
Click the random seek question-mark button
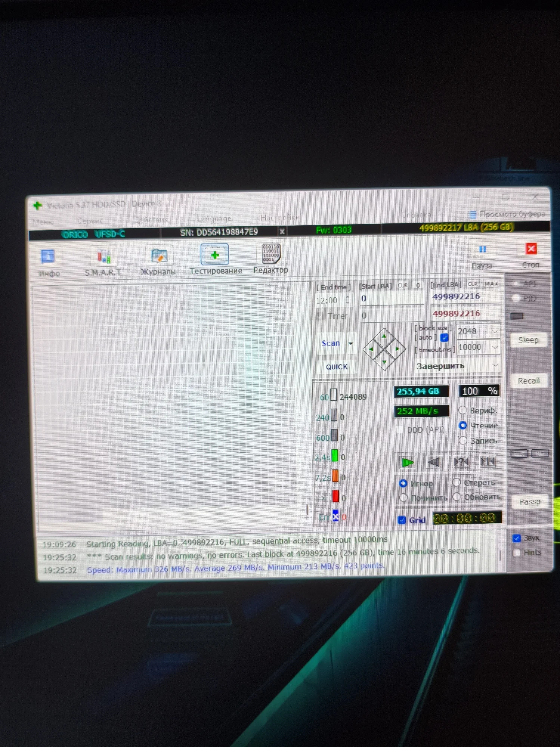click(x=461, y=462)
